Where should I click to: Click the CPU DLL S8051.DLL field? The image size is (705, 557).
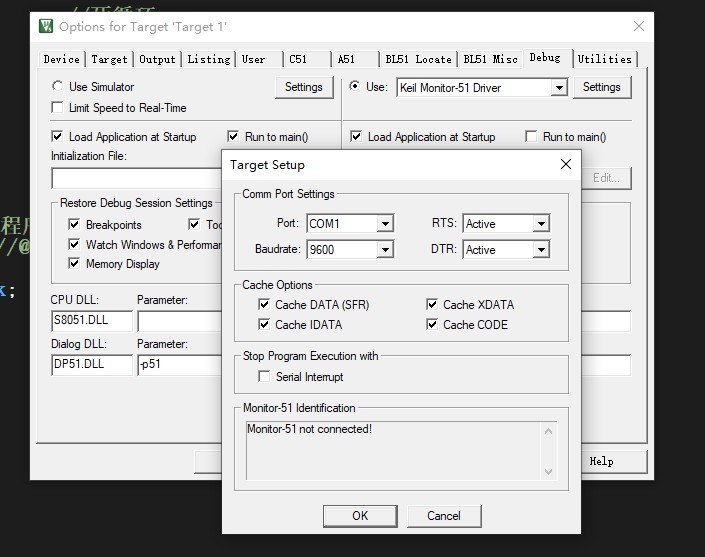[91, 321]
